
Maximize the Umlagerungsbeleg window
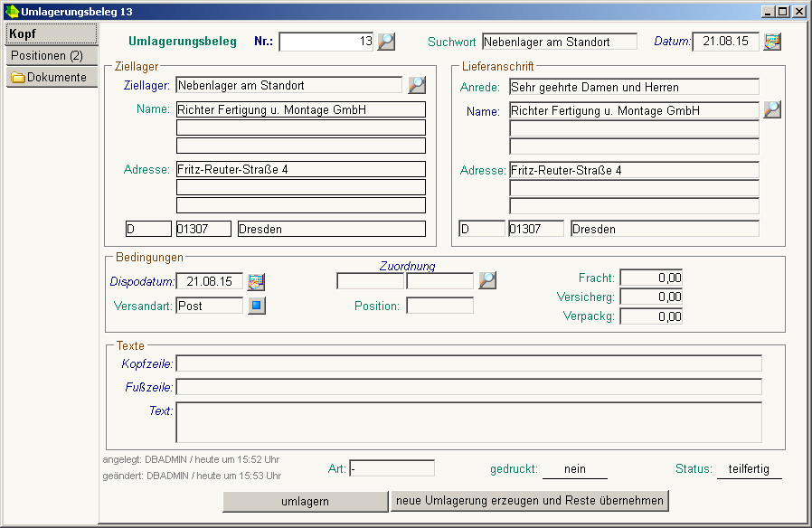click(x=783, y=12)
